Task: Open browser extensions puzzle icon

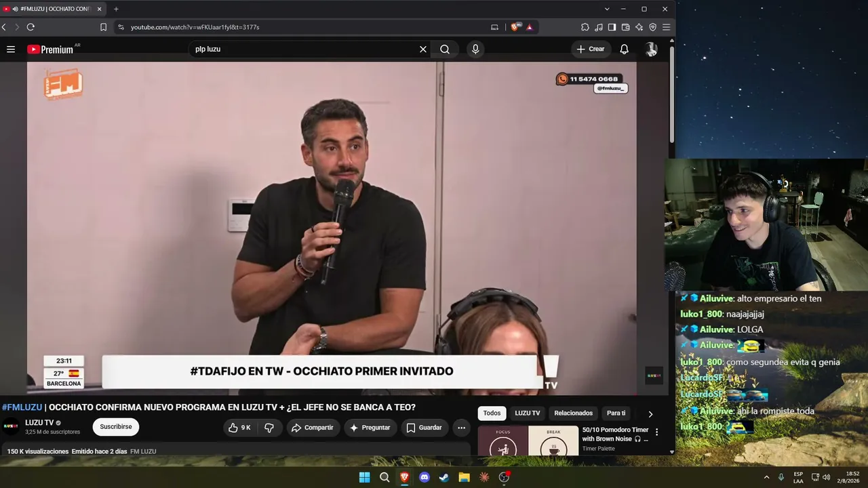Action: coord(585,27)
